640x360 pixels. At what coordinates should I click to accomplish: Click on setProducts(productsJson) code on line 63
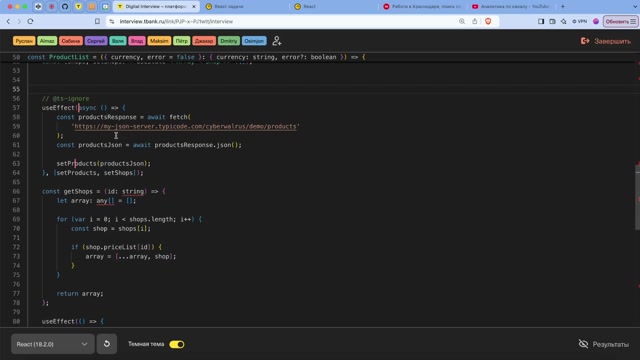coord(103,163)
